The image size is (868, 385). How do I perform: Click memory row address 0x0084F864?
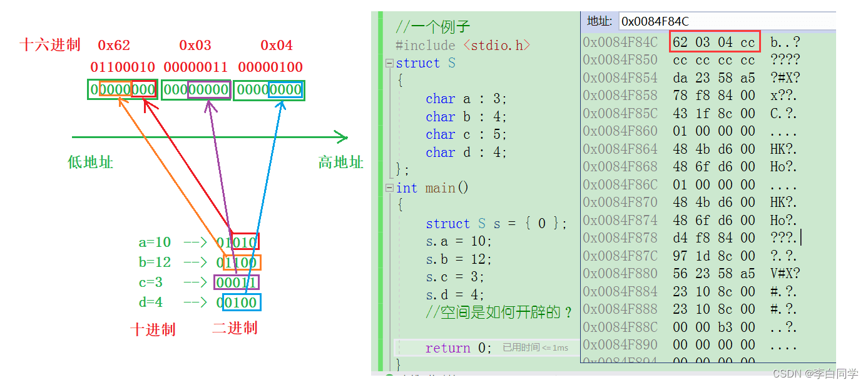click(x=620, y=149)
